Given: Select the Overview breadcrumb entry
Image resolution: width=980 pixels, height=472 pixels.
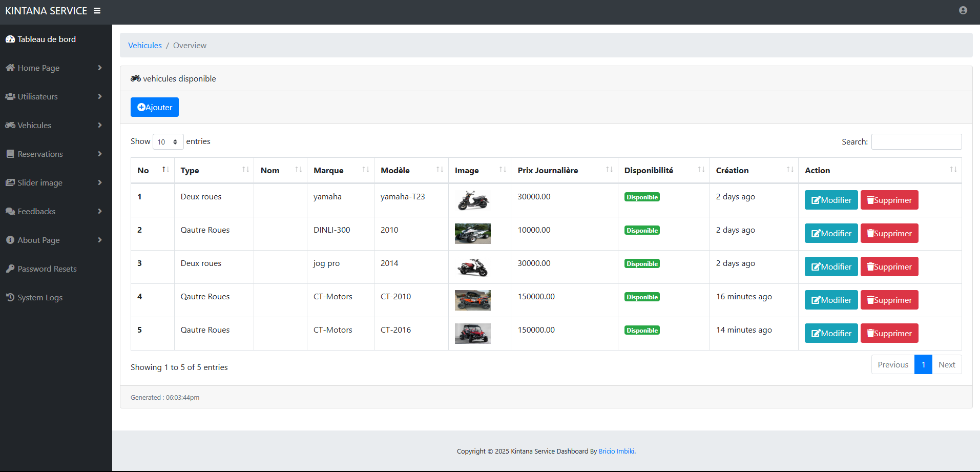Looking at the screenshot, I should pos(189,45).
